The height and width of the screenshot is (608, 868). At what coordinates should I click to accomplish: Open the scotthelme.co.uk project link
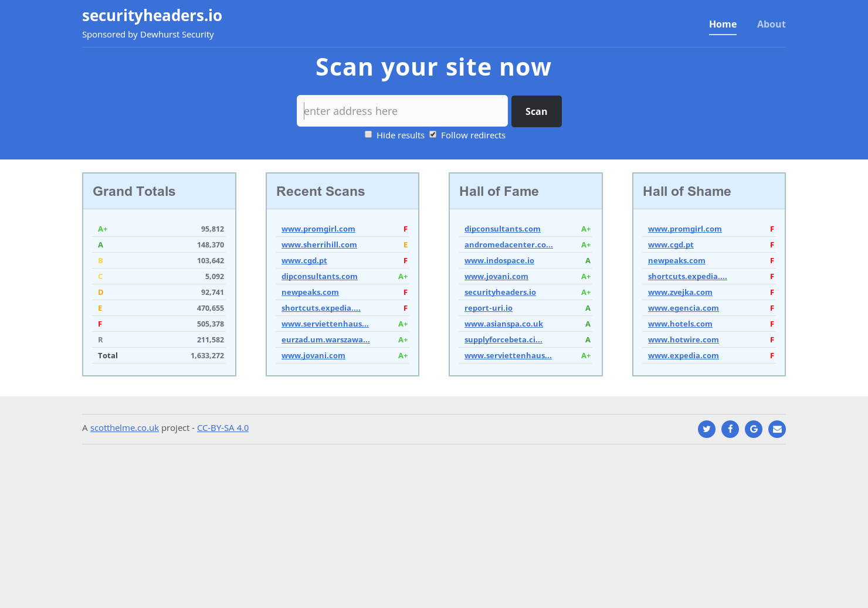[124, 427]
